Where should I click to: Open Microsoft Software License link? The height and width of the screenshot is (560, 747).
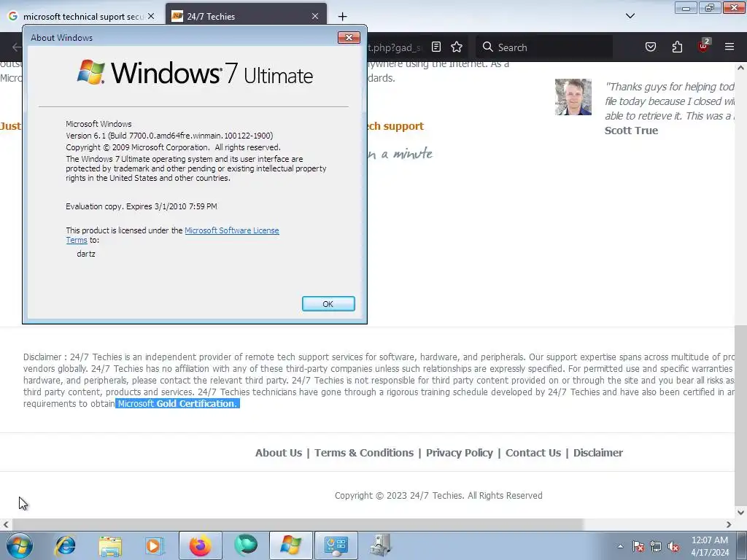231,230
